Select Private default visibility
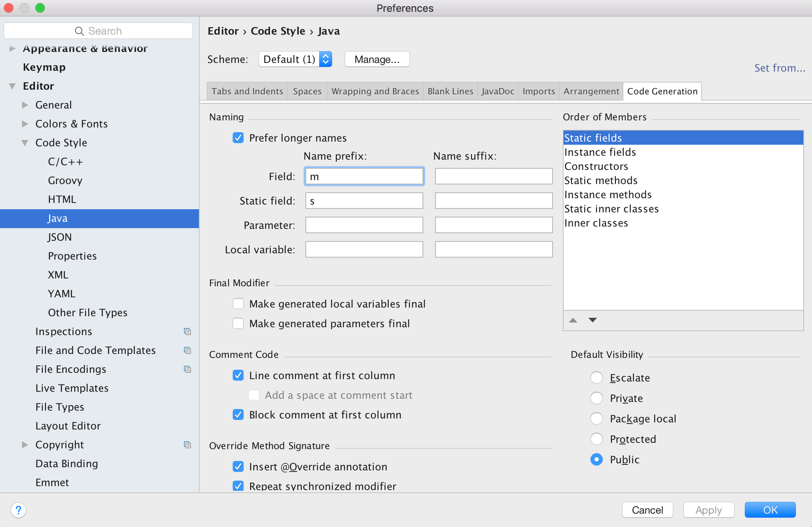Viewport: 812px width, 527px height. 597,398
